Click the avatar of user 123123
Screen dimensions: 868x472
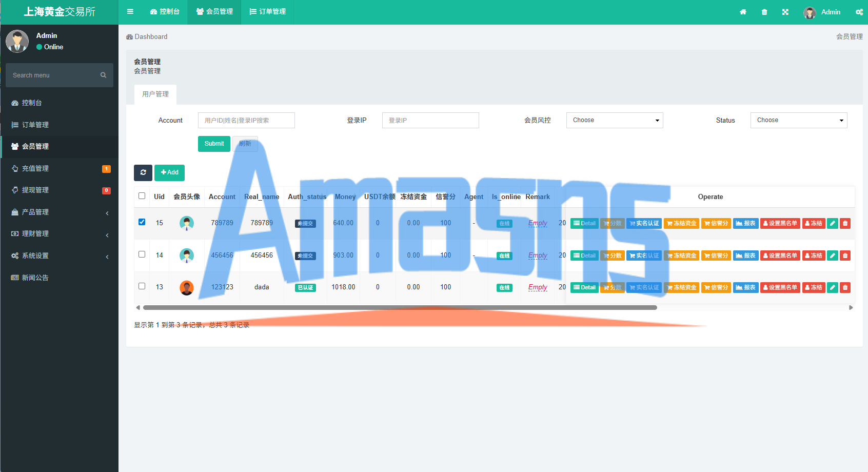coord(187,288)
